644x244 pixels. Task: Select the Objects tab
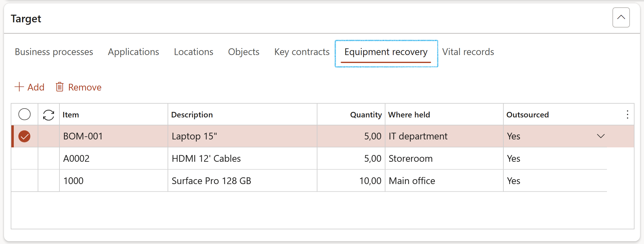pyautogui.click(x=244, y=52)
